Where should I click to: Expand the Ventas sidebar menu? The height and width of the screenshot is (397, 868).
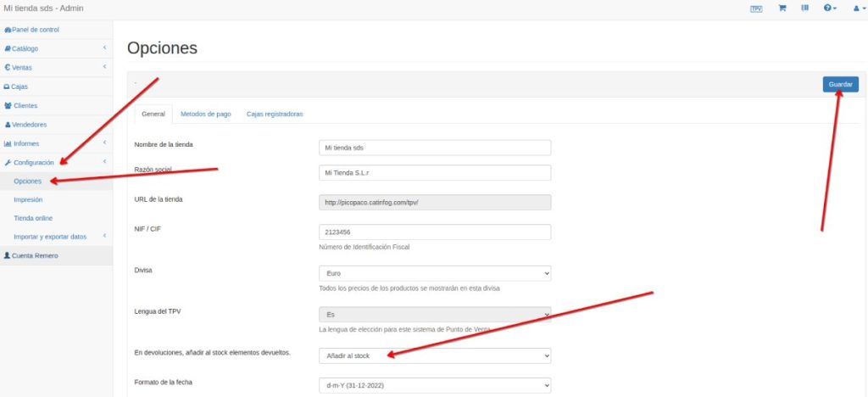(23, 67)
